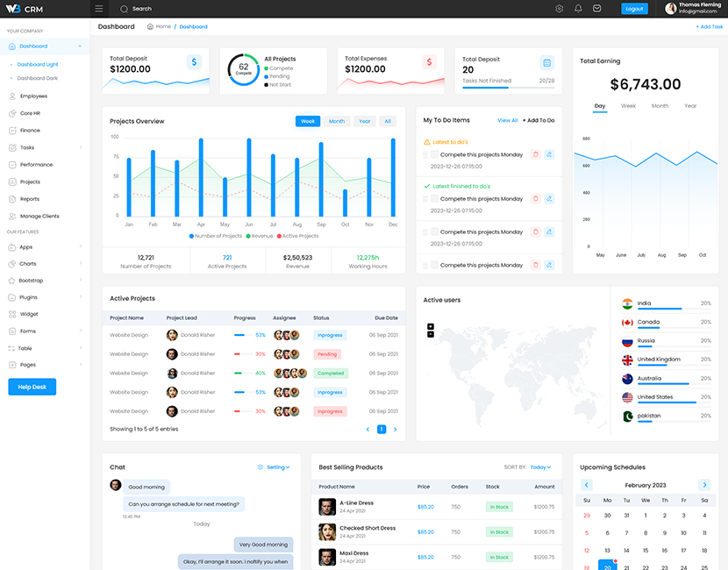
Task: Toggle Active Projects legend in chart
Action: coord(297,236)
